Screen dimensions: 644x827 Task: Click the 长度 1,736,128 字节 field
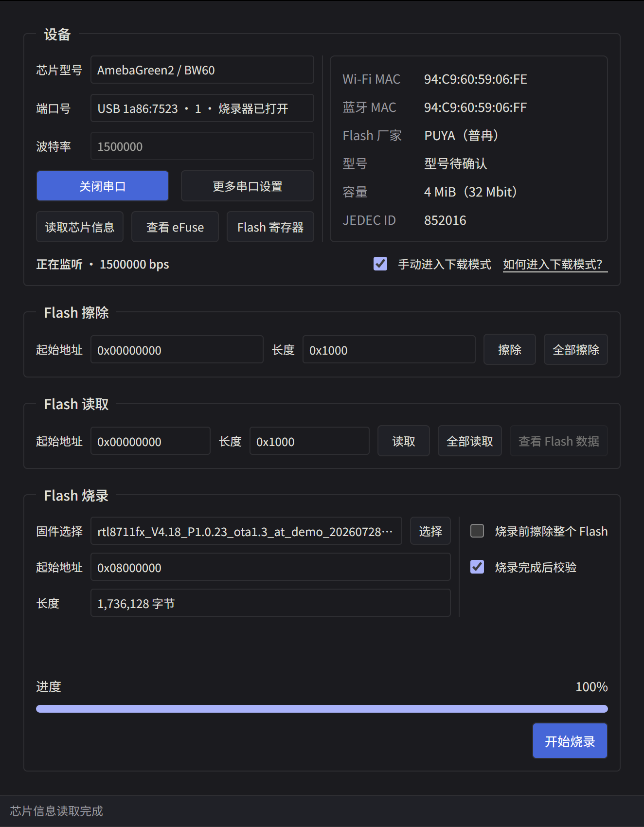tap(271, 603)
